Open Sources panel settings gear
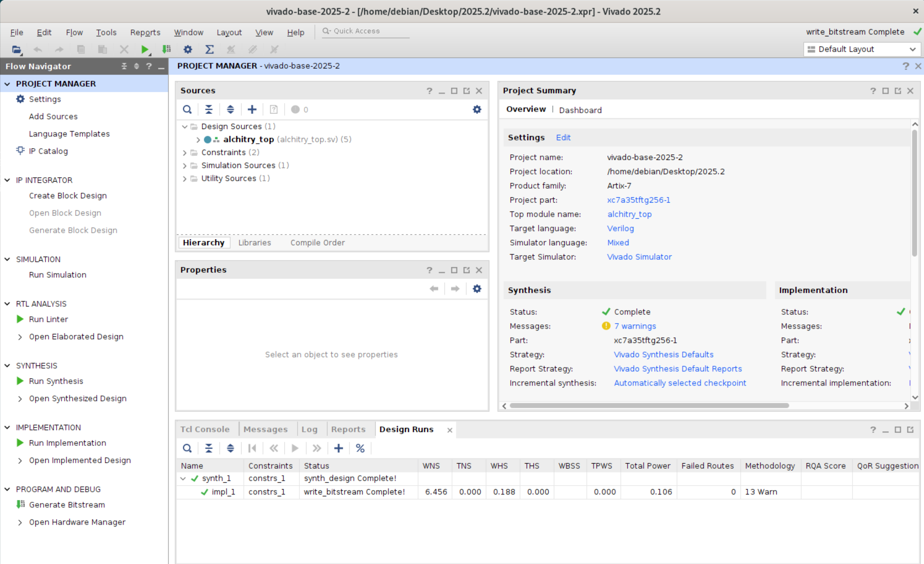This screenshot has width=924, height=564. pos(477,109)
